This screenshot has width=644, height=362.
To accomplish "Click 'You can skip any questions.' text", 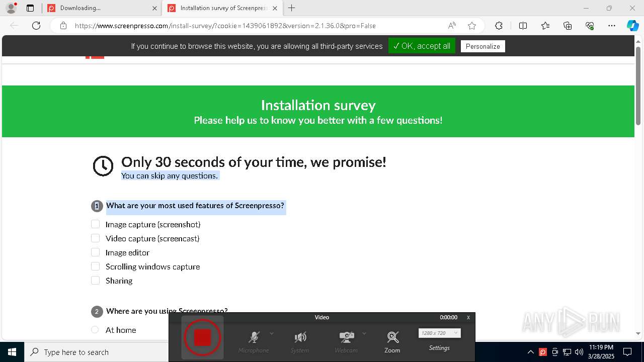I will (170, 175).
